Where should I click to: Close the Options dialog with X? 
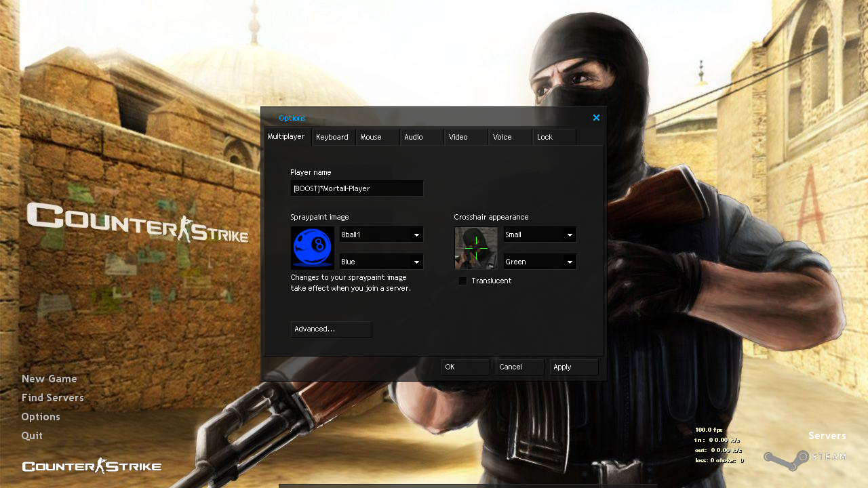click(596, 118)
